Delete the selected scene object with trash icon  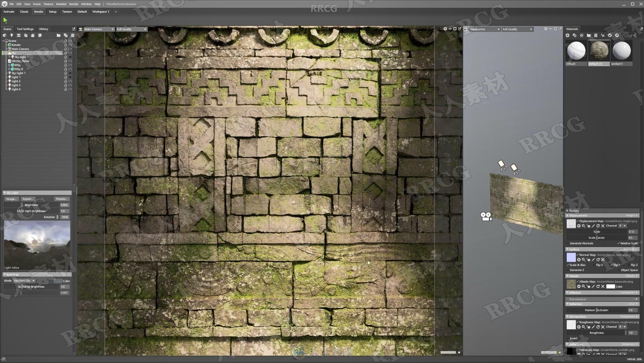(72, 35)
